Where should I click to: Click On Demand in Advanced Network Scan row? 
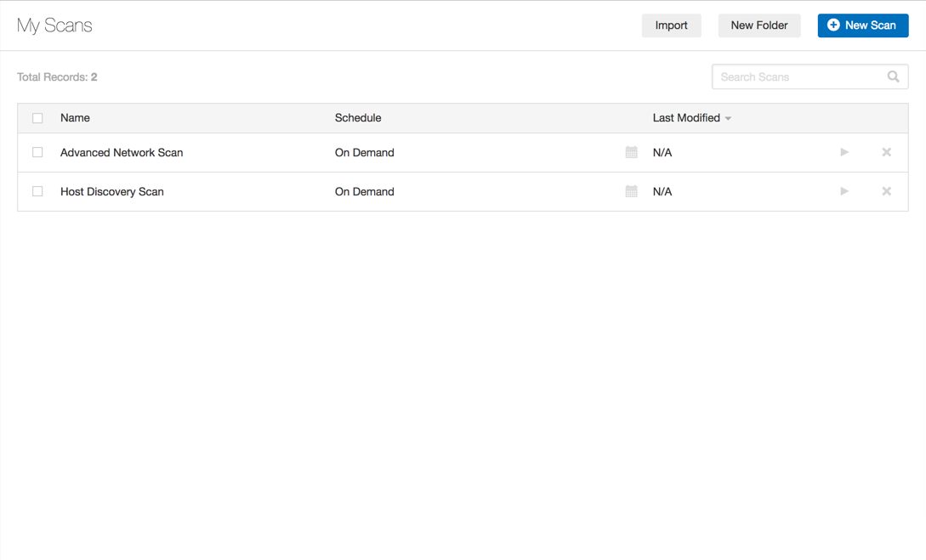pos(364,153)
